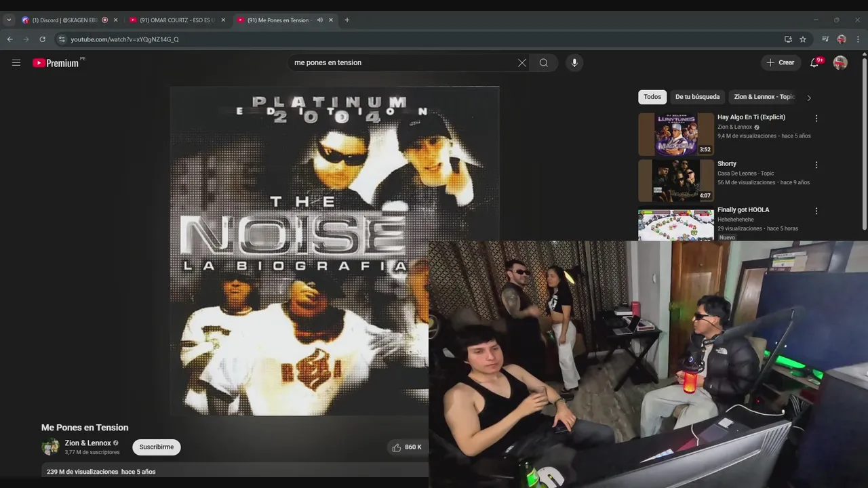Open the Shorty video thumbnail
This screenshot has width=868, height=488.
[x=676, y=181]
